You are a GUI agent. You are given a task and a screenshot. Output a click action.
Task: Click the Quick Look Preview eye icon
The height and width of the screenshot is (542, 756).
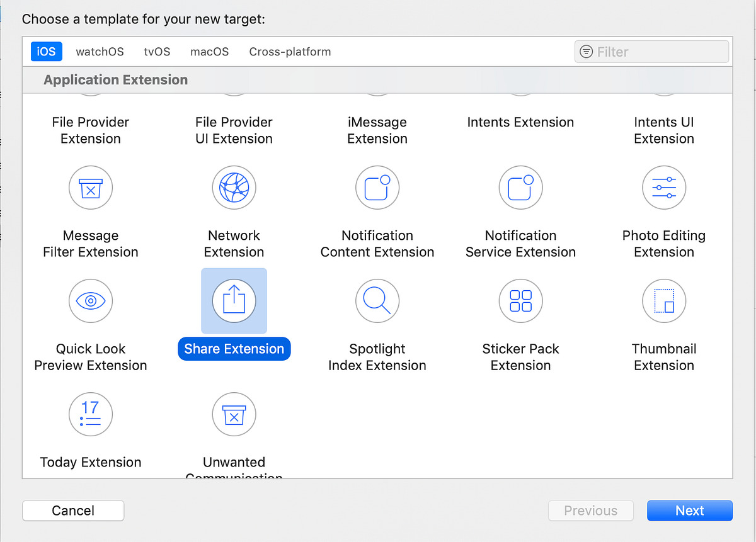[x=90, y=301]
